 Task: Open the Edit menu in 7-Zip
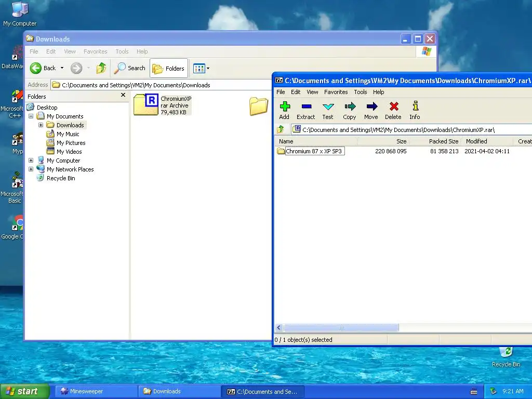click(296, 92)
